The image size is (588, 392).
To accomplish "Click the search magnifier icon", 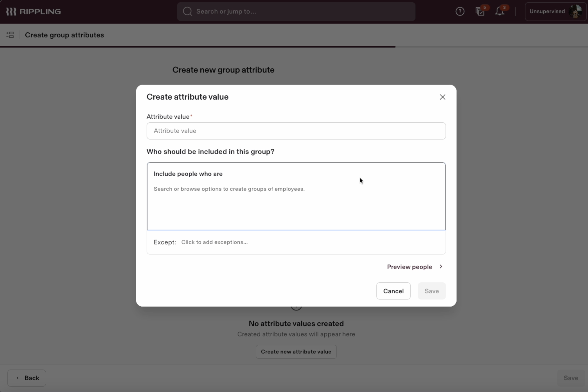I will coord(187,12).
